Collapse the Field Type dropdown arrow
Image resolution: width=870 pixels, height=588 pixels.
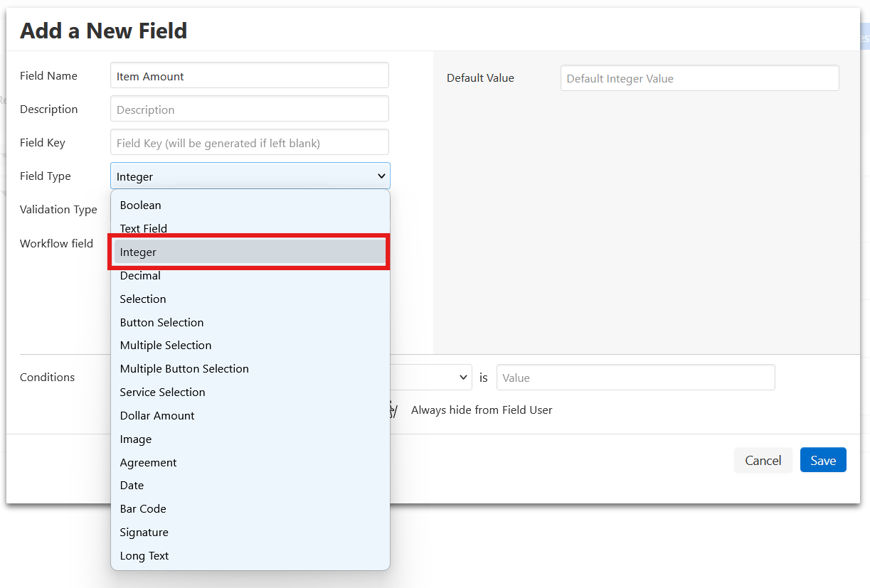click(381, 176)
